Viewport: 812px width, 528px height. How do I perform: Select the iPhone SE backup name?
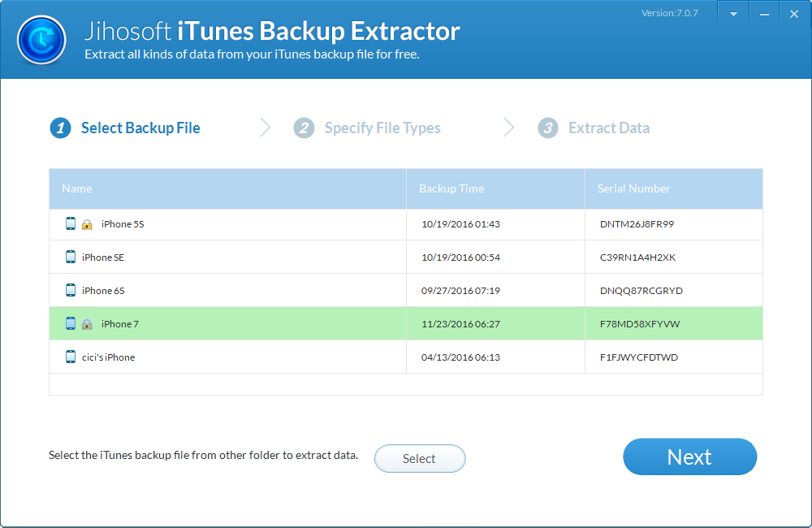pyautogui.click(x=103, y=257)
